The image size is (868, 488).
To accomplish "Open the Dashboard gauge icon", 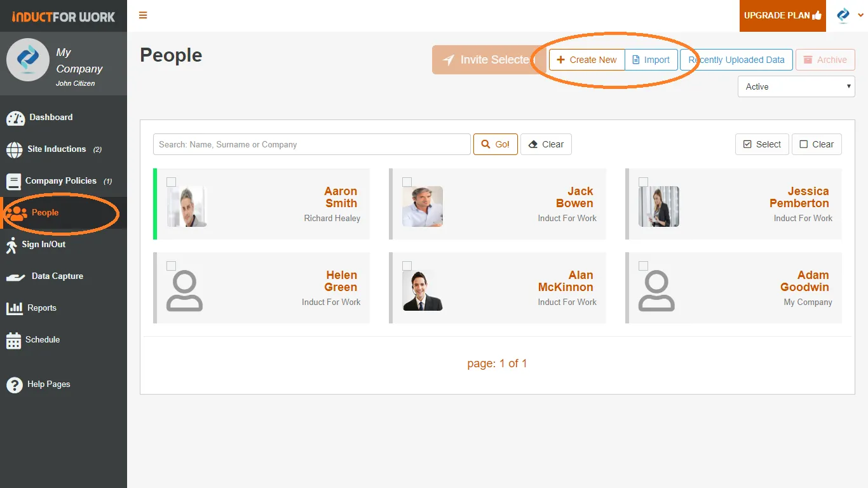I will (15, 118).
